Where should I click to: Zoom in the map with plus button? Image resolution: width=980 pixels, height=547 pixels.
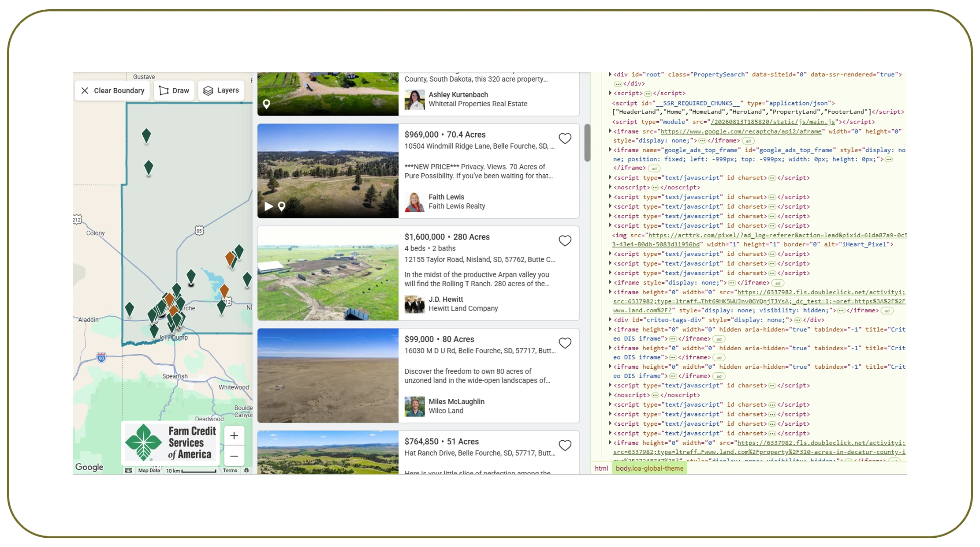[x=234, y=436]
